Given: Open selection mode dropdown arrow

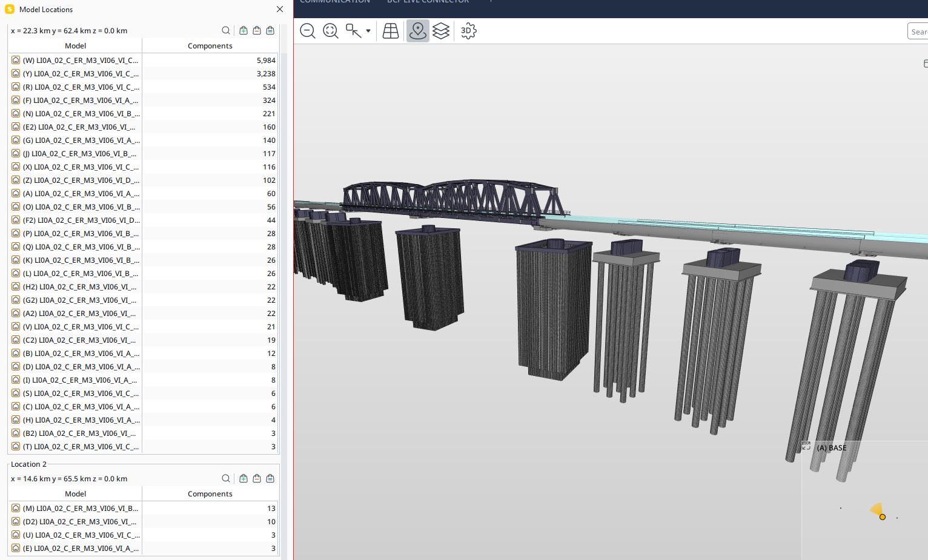Looking at the screenshot, I should coord(368,31).
